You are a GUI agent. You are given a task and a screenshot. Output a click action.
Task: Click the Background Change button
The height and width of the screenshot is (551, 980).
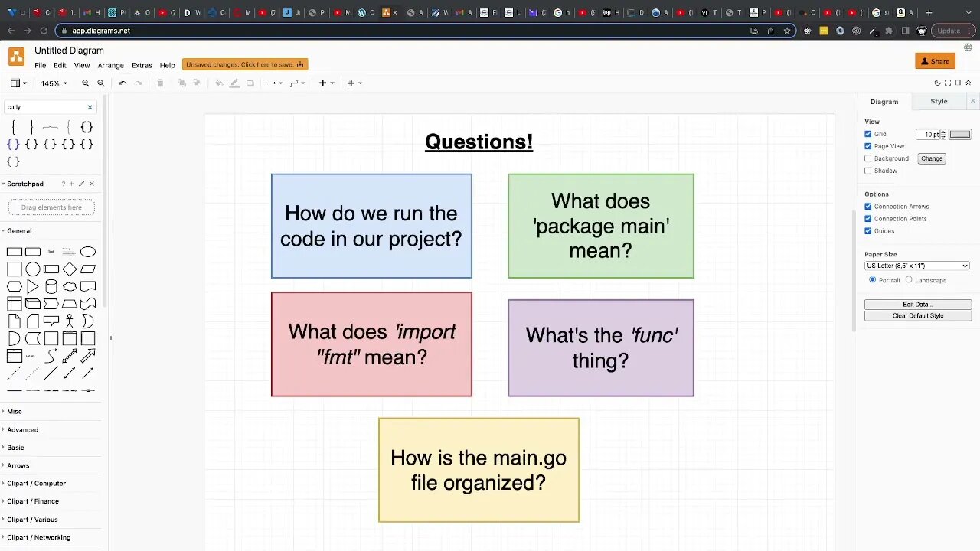point(932,158)
